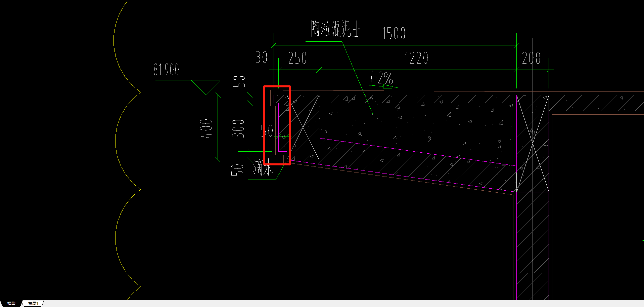Open the 布局1 layout tab

click(x=33, y=303)
